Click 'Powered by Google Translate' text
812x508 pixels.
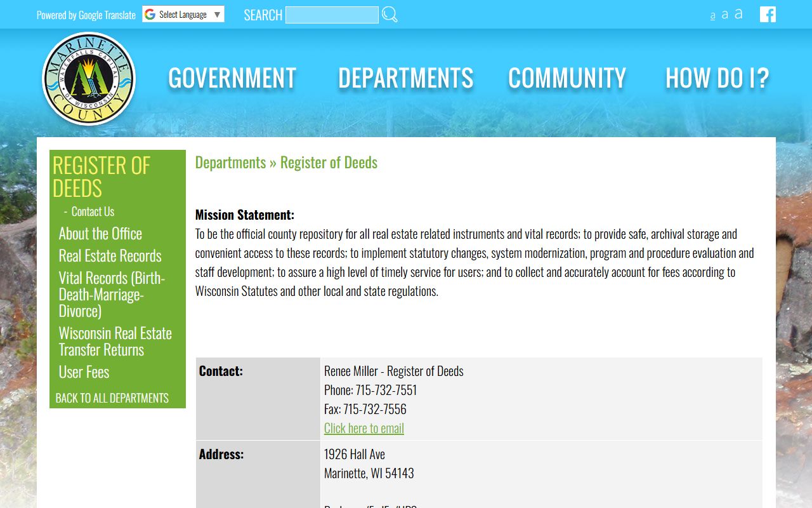coord(86,15)
